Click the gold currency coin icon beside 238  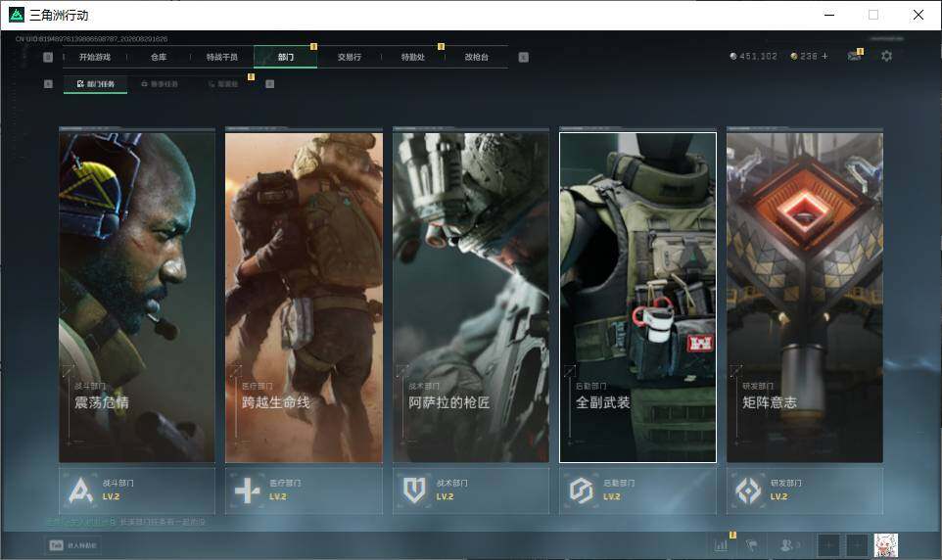click(793, 56)
